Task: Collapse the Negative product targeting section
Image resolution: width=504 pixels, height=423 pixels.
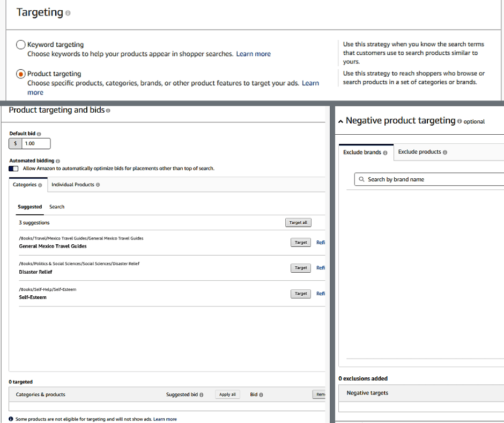Action: tap(340, 122)
